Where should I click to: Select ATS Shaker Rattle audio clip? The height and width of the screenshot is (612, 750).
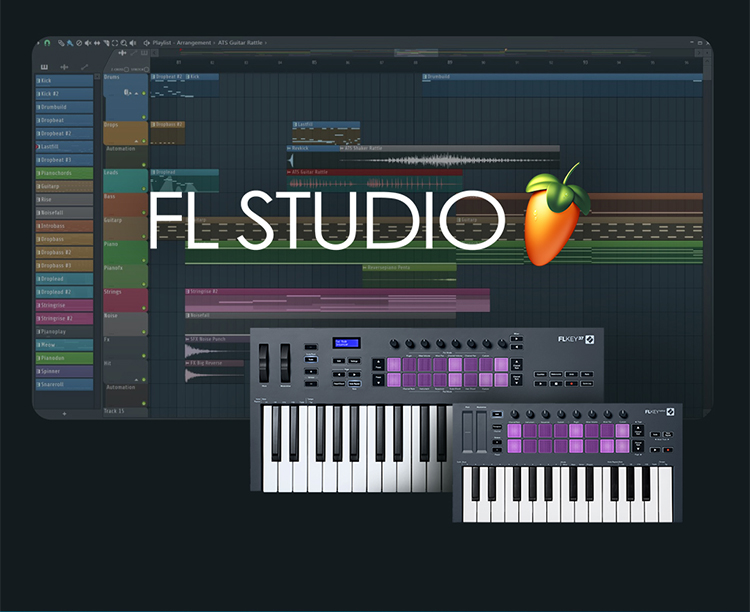coord(450,157)
